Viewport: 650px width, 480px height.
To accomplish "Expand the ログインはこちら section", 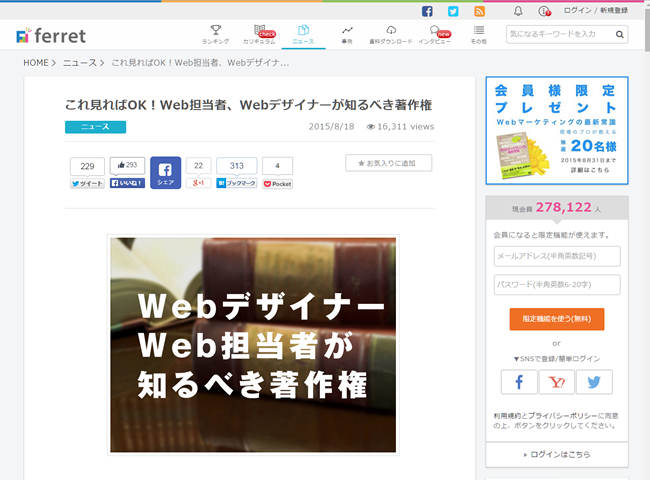I will tap(556, 454).
